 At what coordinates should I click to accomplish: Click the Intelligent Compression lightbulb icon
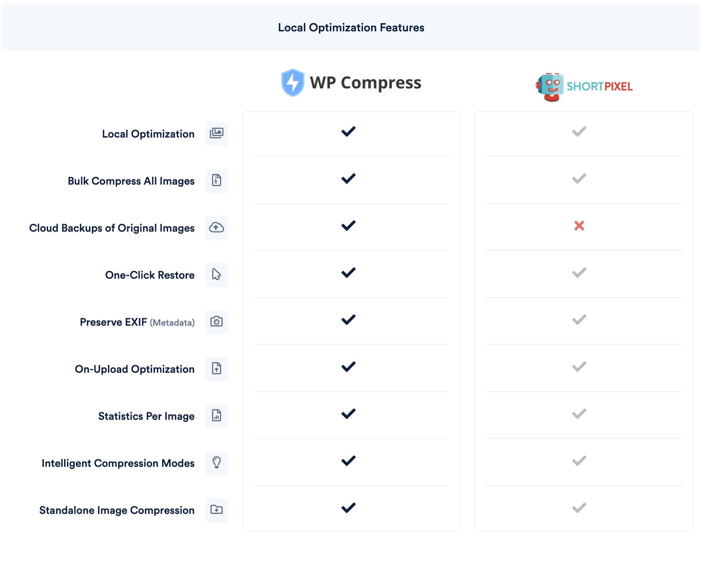point(216,463)
